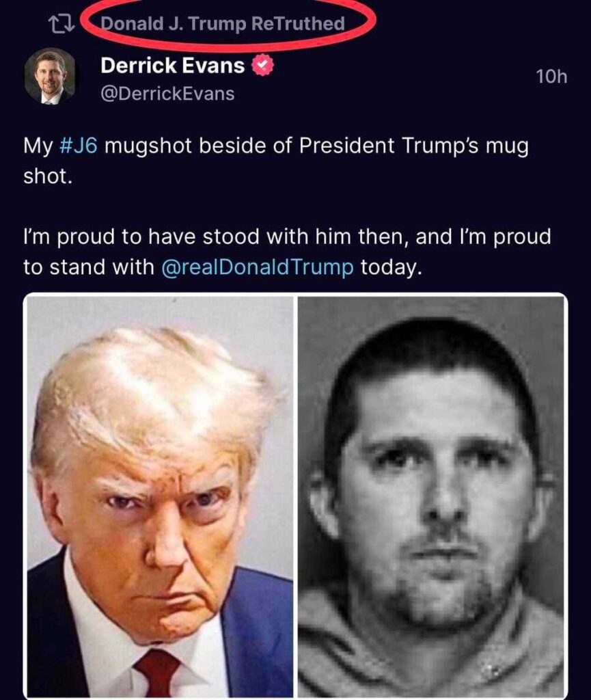Click the 'I'm proud to have stood' paragraph
The width and height of the screenshot is (591, 700).
pos(287,252)
